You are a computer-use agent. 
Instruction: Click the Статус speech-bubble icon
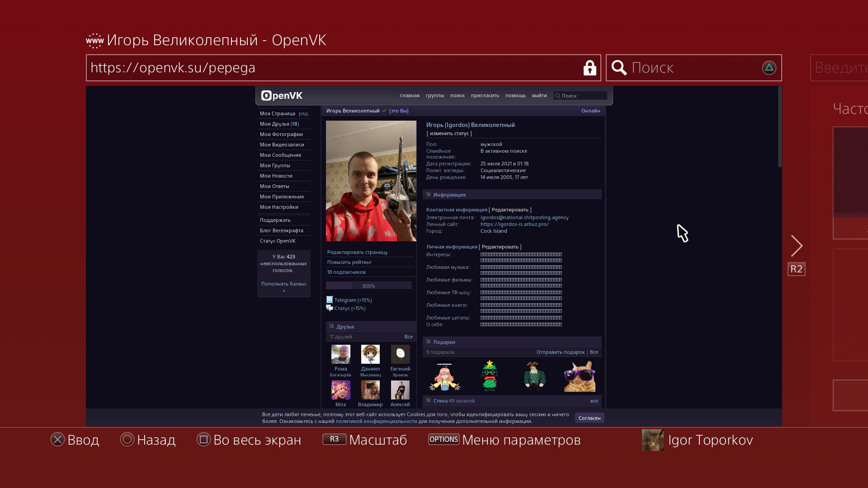point(330,308)
